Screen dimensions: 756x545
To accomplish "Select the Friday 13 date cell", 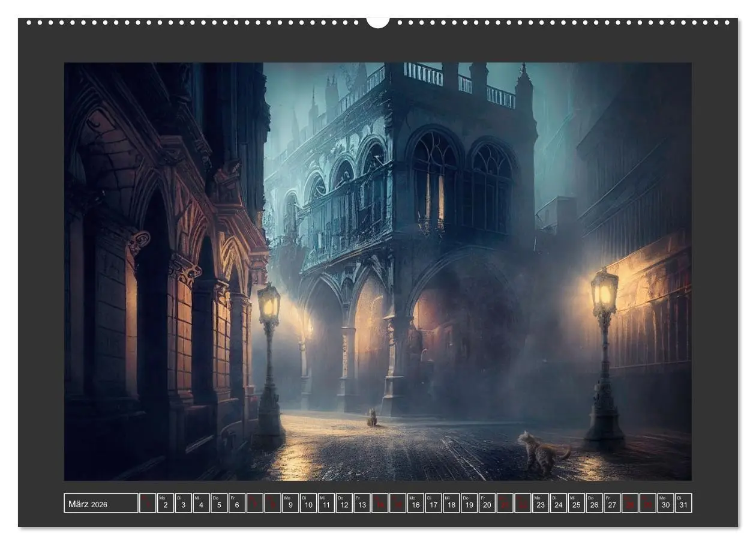I will tap(362, 503).
